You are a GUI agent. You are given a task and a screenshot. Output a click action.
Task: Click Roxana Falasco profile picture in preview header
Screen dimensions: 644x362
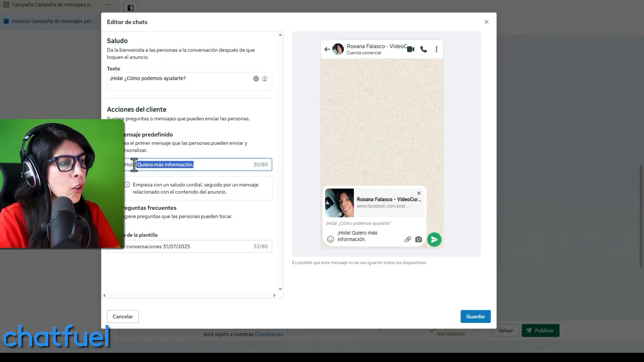[x=338, y=49]
